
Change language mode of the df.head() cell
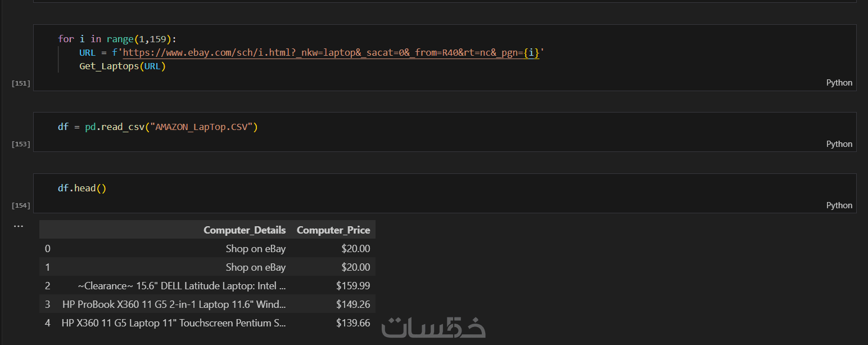(839, 205)
